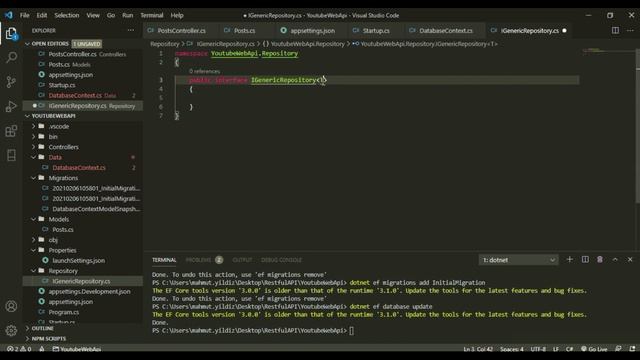Close the terminal panel
This screenshot has width=640, height=360.
click(630, 260)
